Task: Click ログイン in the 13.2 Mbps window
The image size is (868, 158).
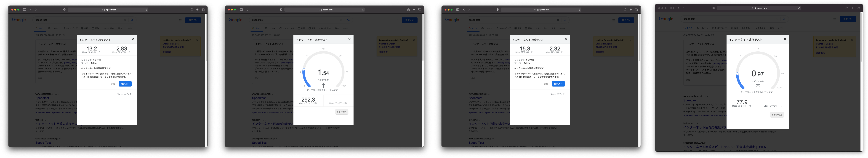Action: [x=193, y=20]
